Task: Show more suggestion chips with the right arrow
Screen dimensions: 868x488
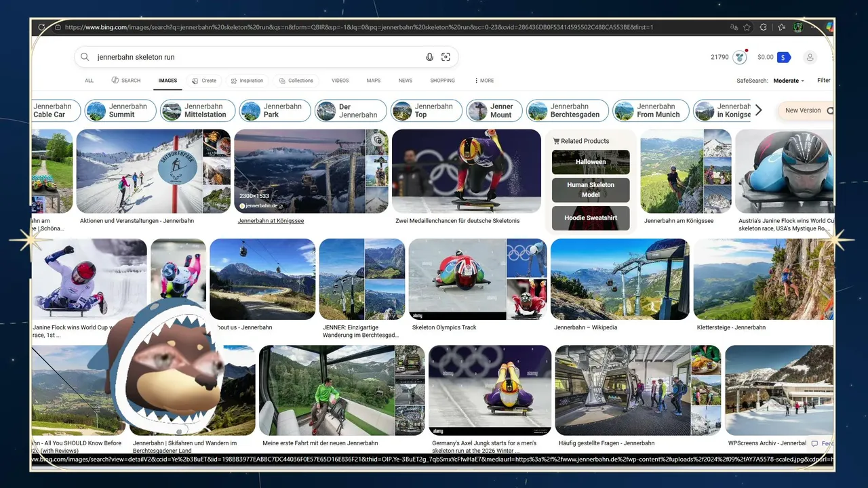Action: point(758,110)
